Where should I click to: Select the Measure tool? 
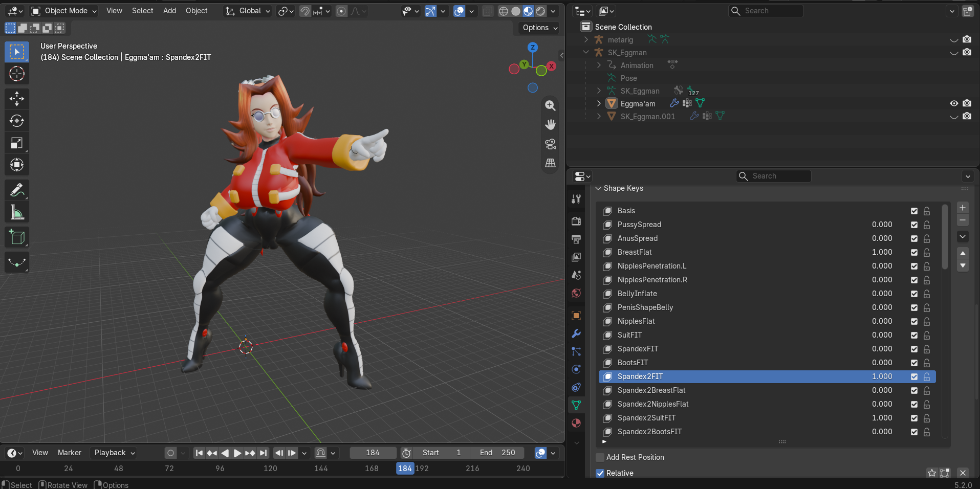(x=17, y=212)
